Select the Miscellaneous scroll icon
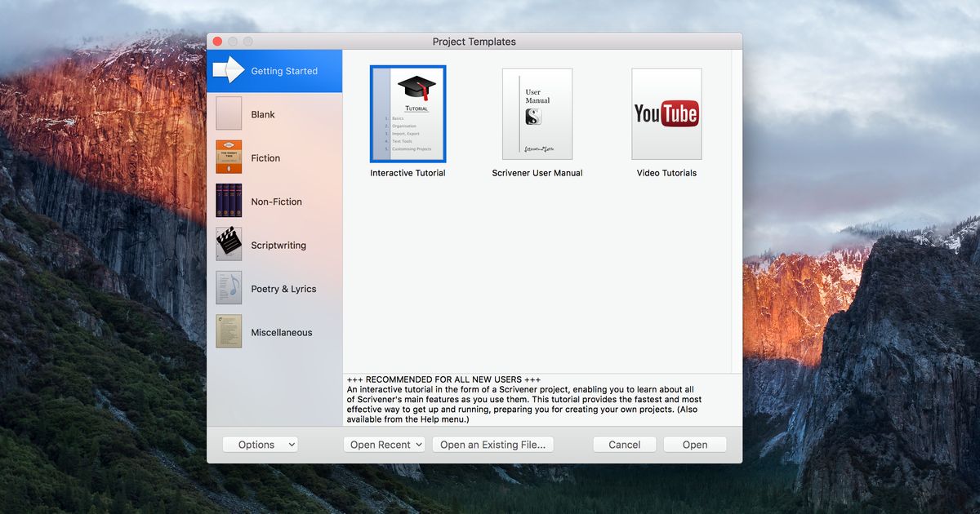Viewport: 980px width, 514px height. [x=229, y=331]
